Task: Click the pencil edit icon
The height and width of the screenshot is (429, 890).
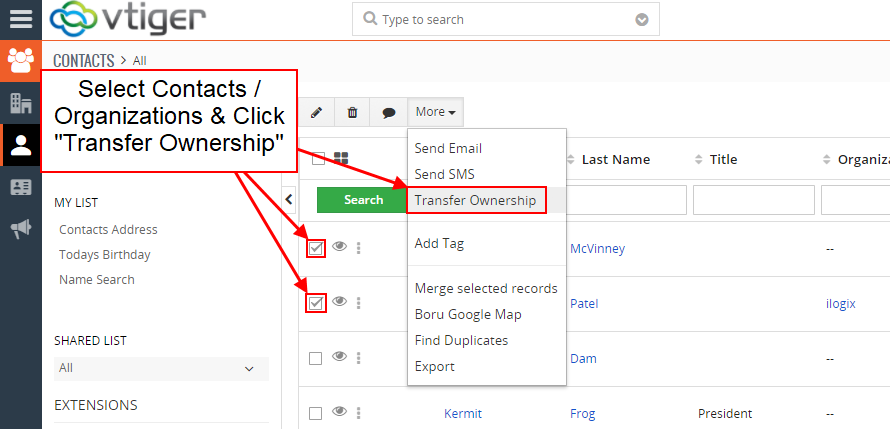Action: (x=316, y=112)
